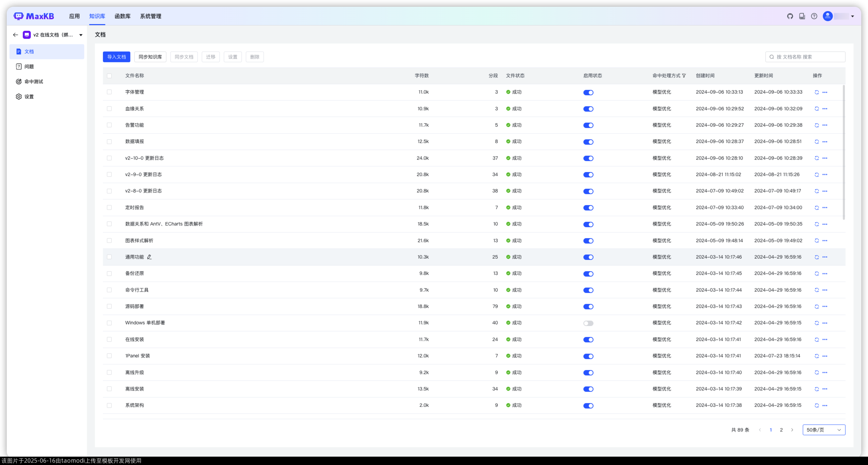Image resolution: width=868 pixels, height=465 pixels.
Task: Switch to the 函数库 tab
Action: click(122, 16)
